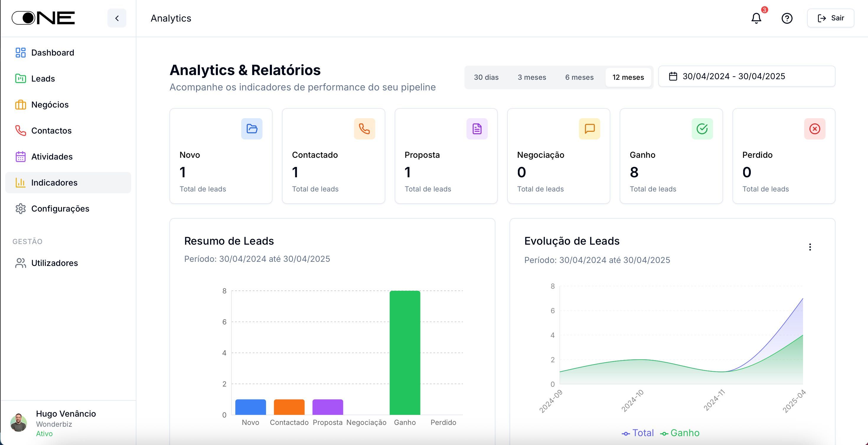Click the Resumo de Leads heading
Image resolution: width=868 pixels, height=445 pixels.
[229, 241]
